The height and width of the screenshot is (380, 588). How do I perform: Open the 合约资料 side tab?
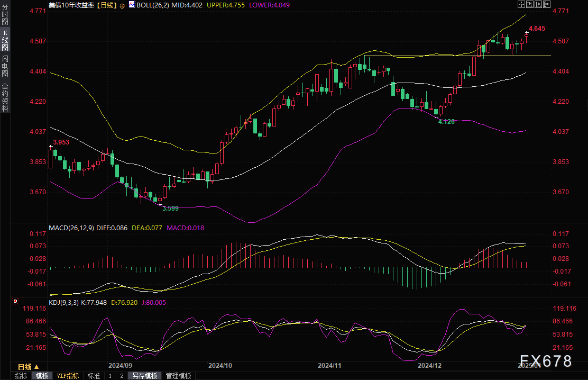tap(5, 97)
